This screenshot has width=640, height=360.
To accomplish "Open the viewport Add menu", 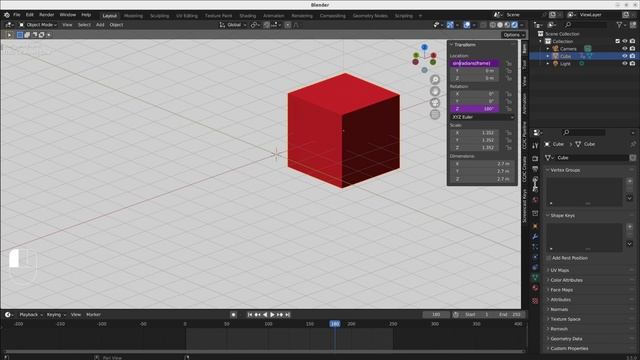I will 100,25.
